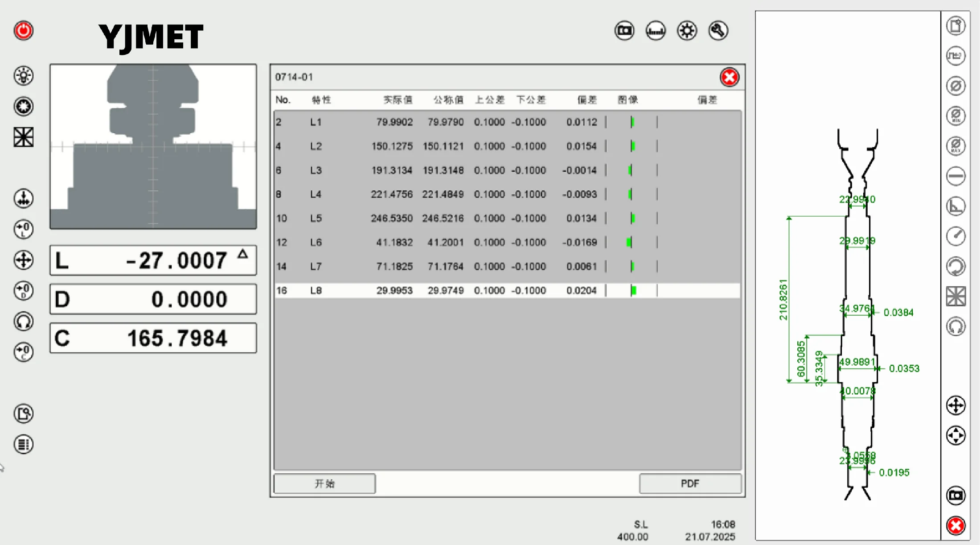Image resolution: width=980 pixels, height=545 pixels.
Task: Toggle the triangle marker in the L field
Action: (242, 254)
